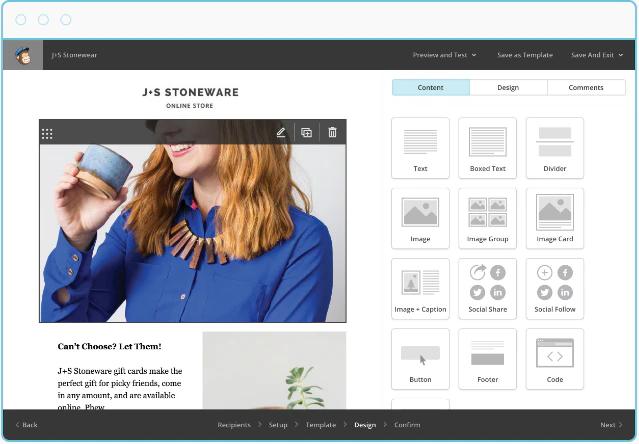Click the Can't Choose? Let Them! heading

pyautogui.click(x=109, y=347)
